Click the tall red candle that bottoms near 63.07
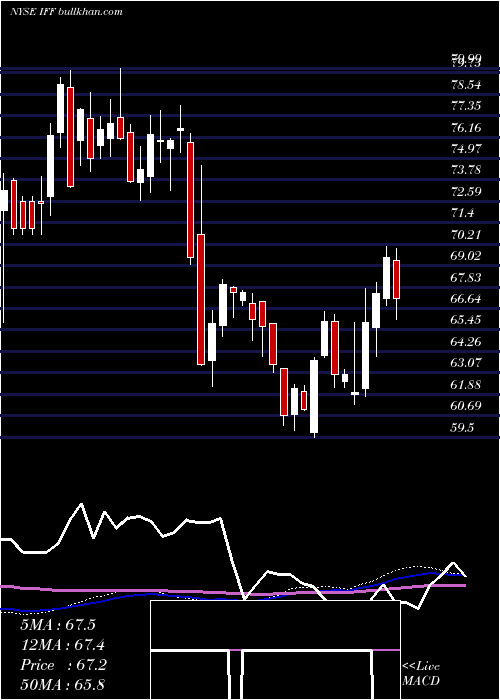Image resolution: width=500 pixels, height=700 pixels. tap(201, 299)
